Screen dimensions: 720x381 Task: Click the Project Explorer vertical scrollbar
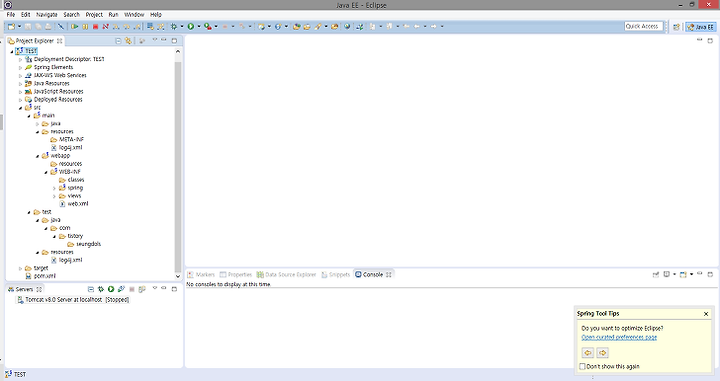tap(178, 168)
